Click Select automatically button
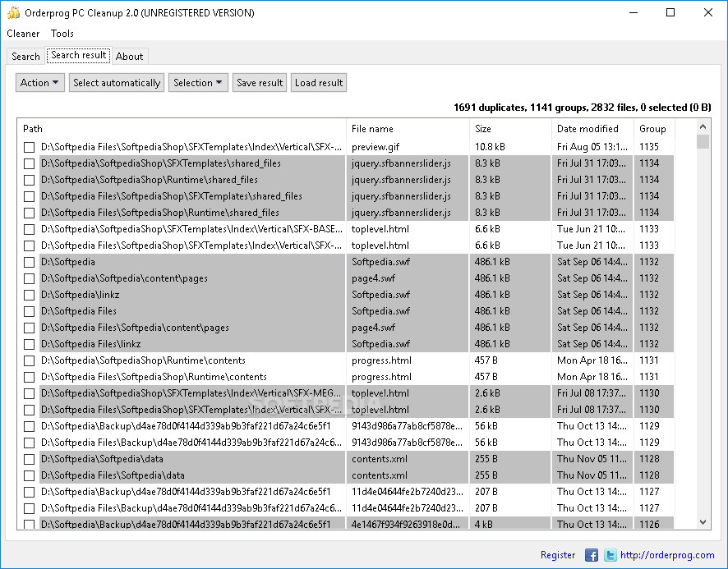Viewport: 728px width, 569px height. point(117,83)
